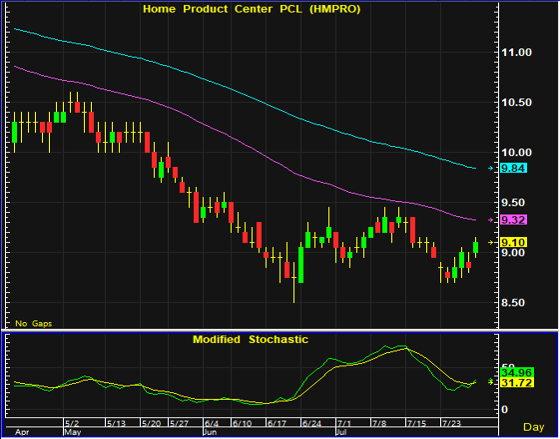Click the Jun month label
This screenshot has width=560, height=439.
(210, 432)
